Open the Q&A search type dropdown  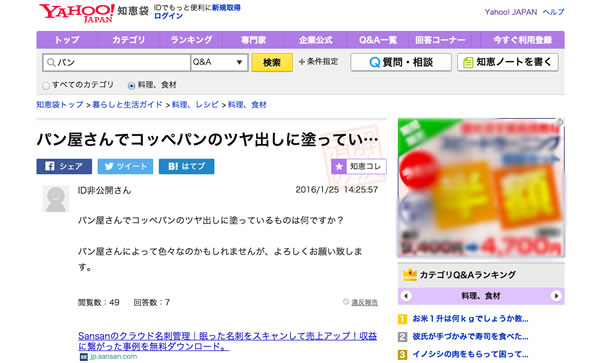(219, 62)
